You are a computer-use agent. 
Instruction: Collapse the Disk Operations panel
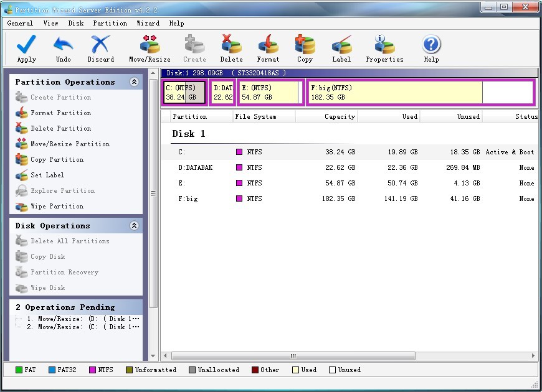(x=134, y=225)
